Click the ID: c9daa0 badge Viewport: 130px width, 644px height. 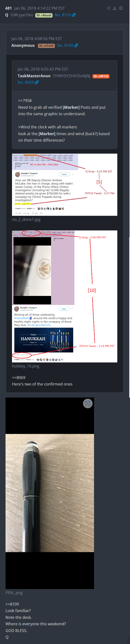(x=44, y=15)
